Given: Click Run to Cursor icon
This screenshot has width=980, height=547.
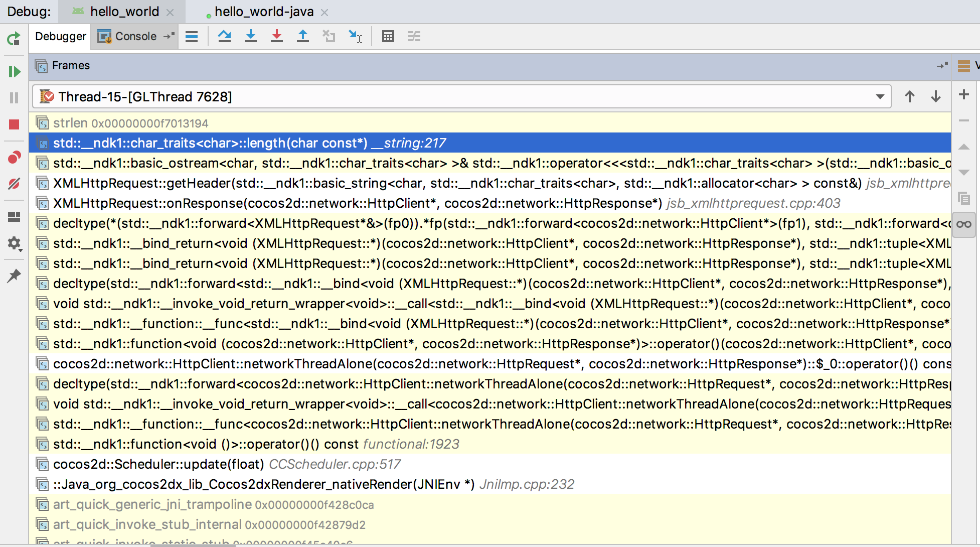Looking at the screenshot, I should (355, 36).
